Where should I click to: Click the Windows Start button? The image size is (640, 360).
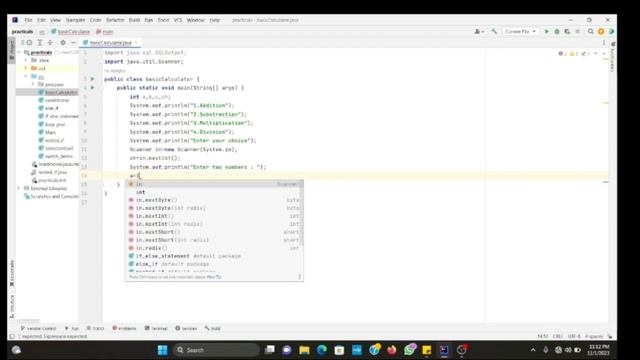point(162,350)
